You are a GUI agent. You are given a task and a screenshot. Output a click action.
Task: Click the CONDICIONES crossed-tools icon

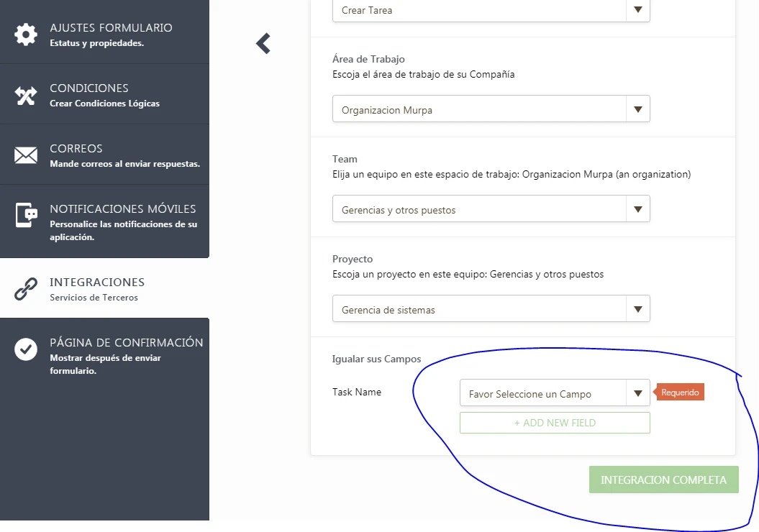tap(26, 93)
